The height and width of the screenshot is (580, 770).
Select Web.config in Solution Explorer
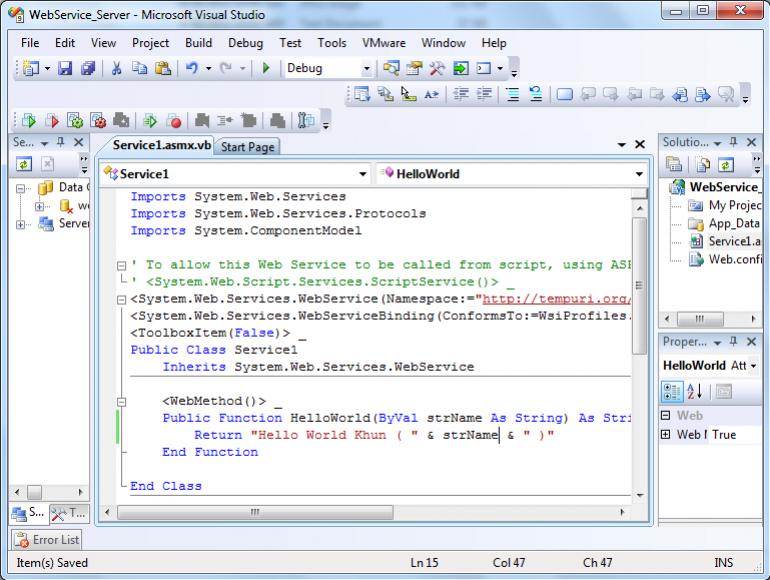pos(734,260)
